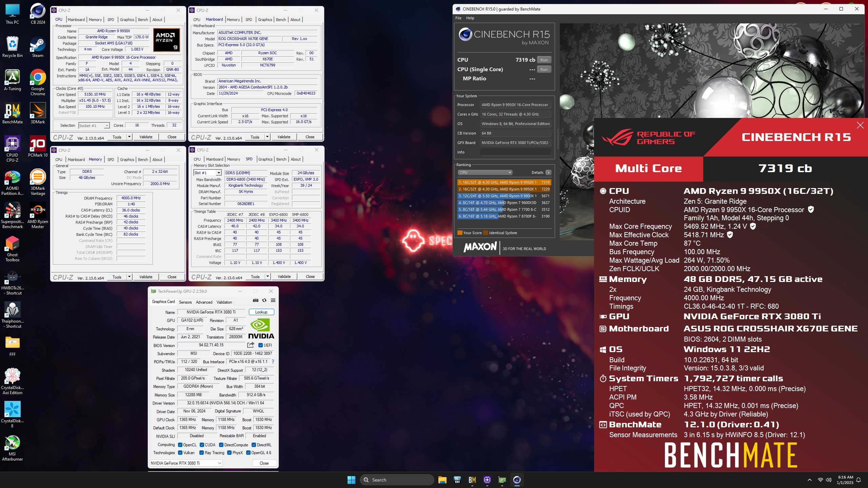Viewport: 868px width, 488px height.
Task: Open the CPUID CPU-Z desktop shortcut
Action: pos(13,149)
